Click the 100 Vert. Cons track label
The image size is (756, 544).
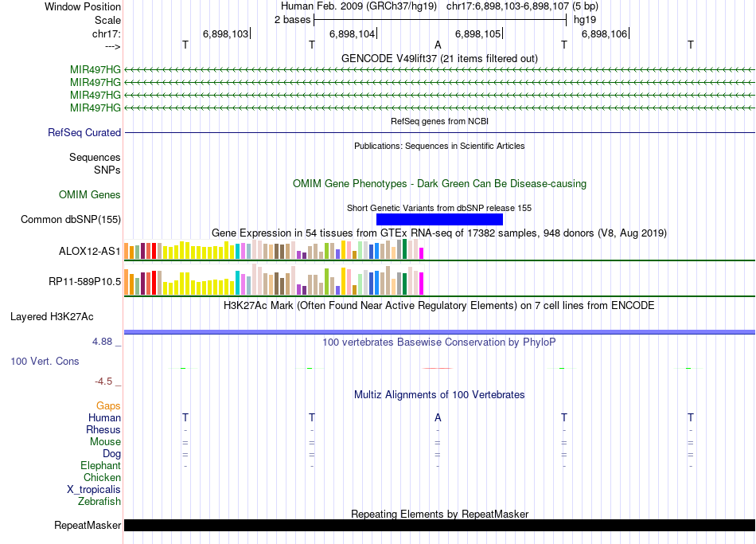tap(45, 361)
